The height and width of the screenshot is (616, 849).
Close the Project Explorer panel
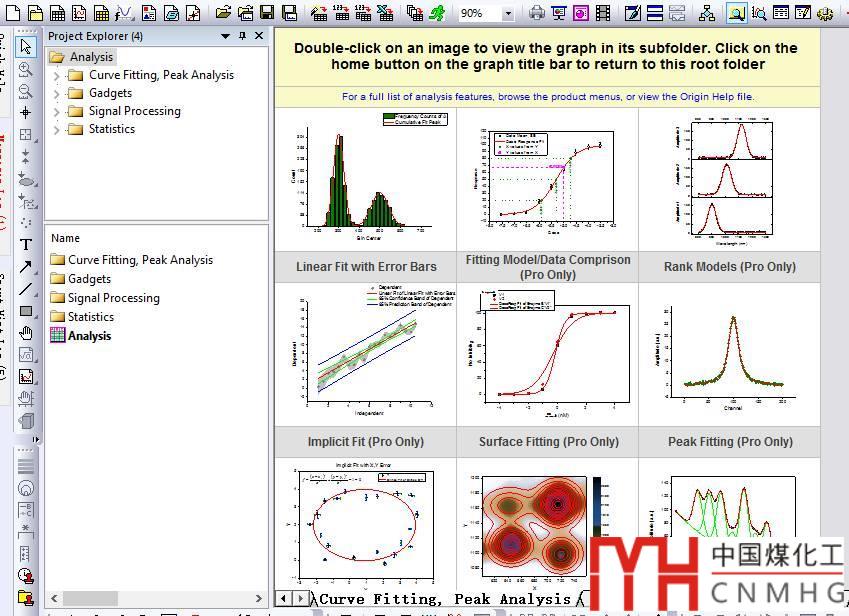[259, 36]
